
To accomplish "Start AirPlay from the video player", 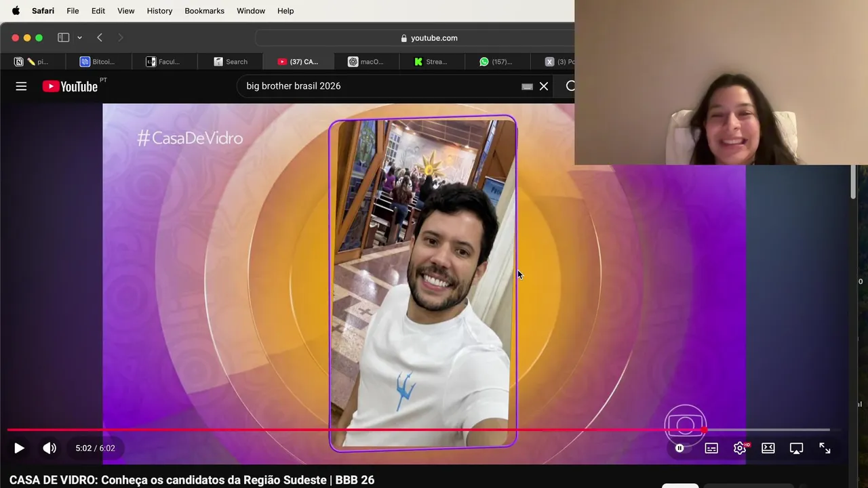I will (x=797, y=448).
